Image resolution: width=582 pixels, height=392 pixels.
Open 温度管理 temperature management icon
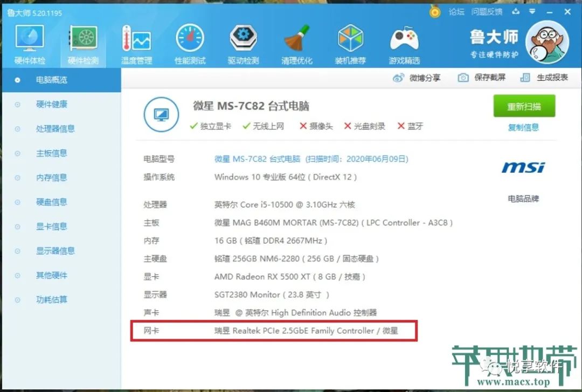coord(136,45)
